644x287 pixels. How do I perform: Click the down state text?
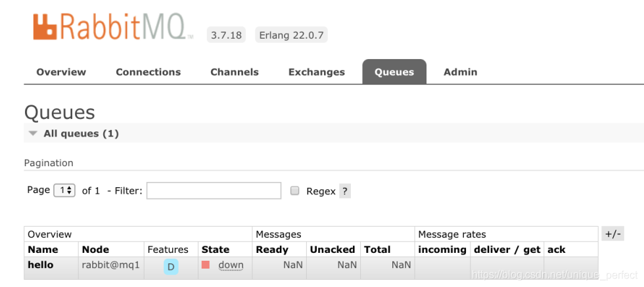(231, 265)
